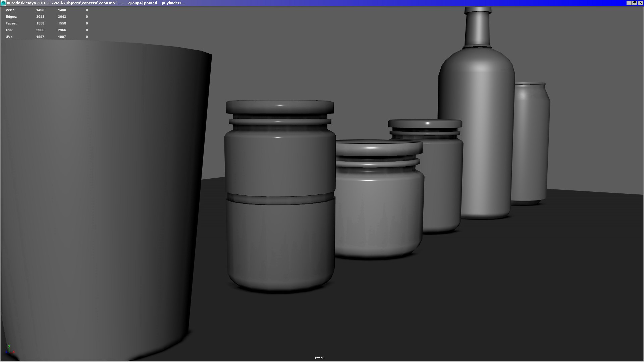Select the soda can model
This screenshot has height=362, width=644.
click(x=532, y=144)
